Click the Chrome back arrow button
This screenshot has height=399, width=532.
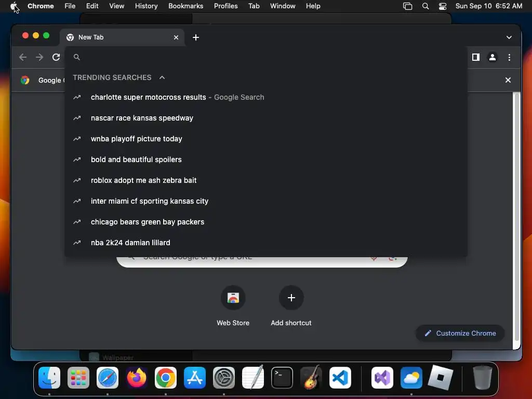click(x=23, y=57)
